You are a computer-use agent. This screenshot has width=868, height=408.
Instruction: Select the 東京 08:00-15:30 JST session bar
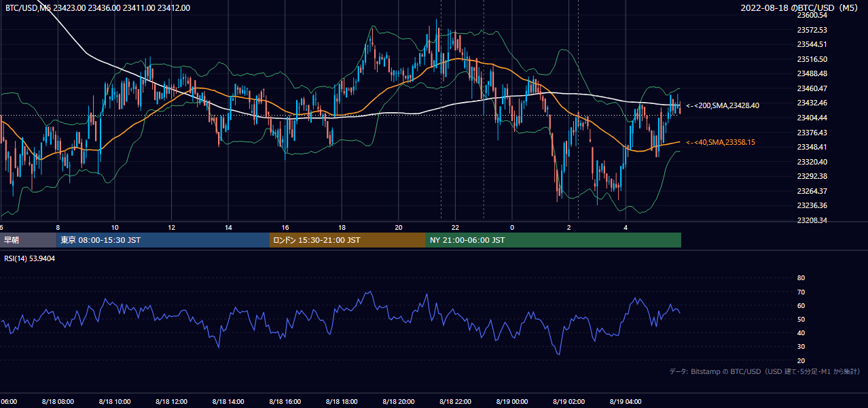pos(164,240)
